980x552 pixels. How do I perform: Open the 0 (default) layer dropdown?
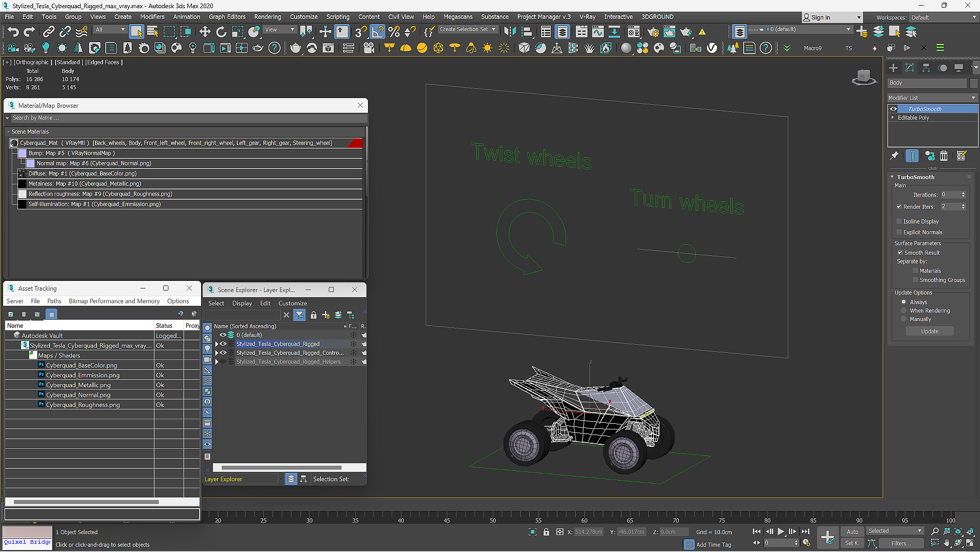click(x=800, y=30)
